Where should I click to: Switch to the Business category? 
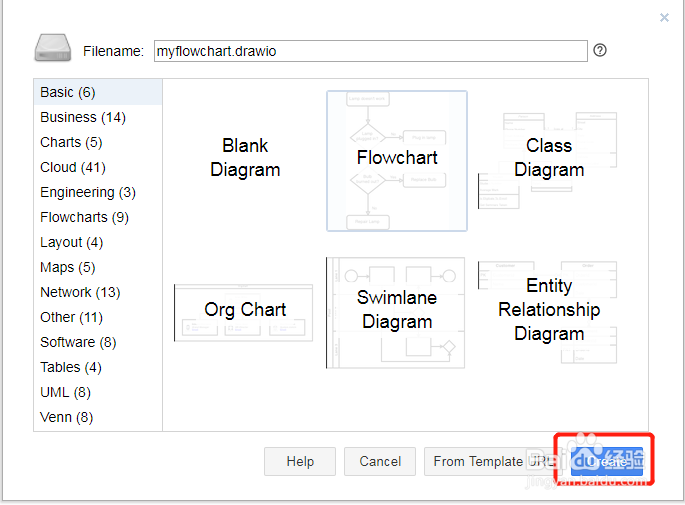82,117
